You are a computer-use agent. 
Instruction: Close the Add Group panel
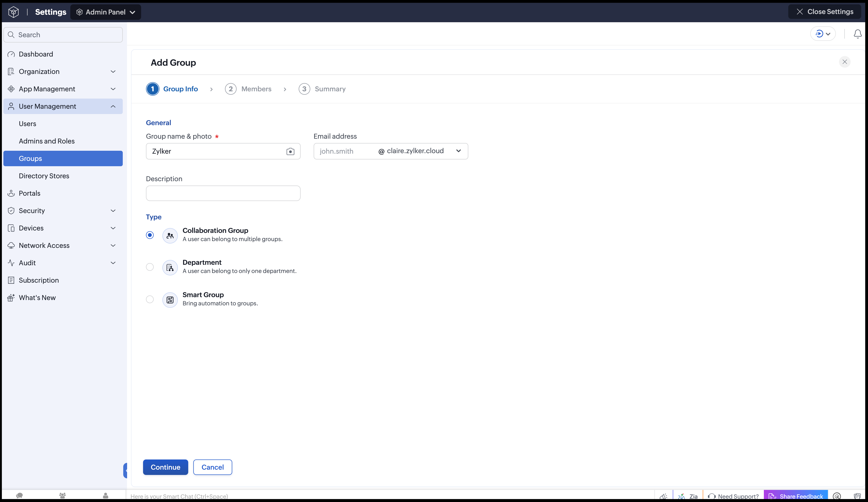[x=845, y=62]
